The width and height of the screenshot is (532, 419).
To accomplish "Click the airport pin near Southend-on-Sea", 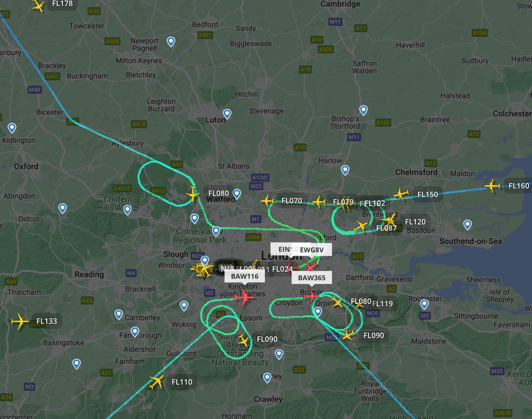I will click(467, 225).
